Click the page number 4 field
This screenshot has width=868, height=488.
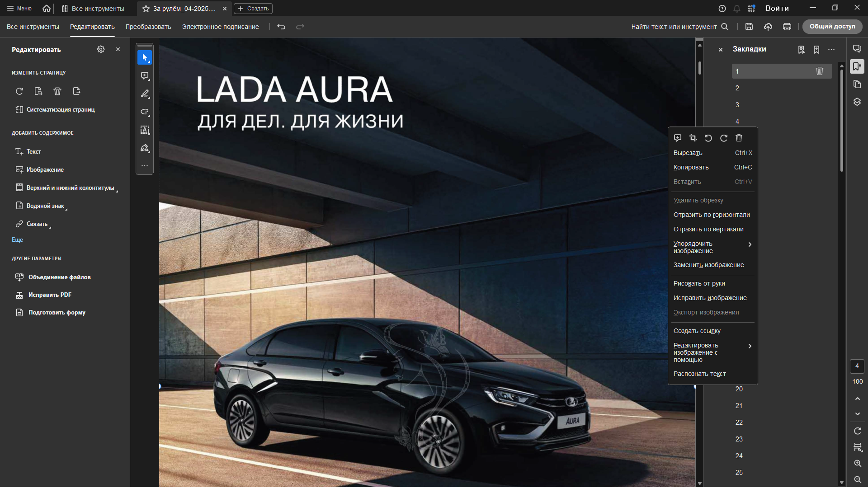(857, 366)
